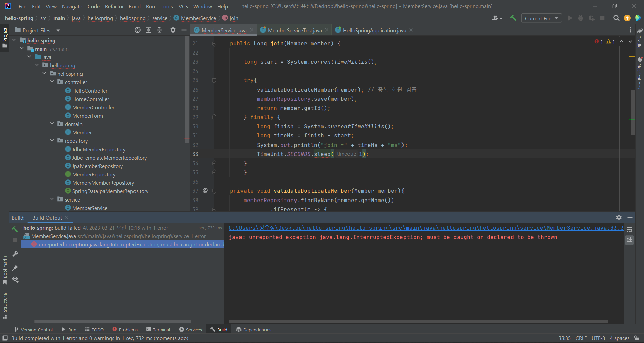Collapse the controller package

tap(52, 82)
